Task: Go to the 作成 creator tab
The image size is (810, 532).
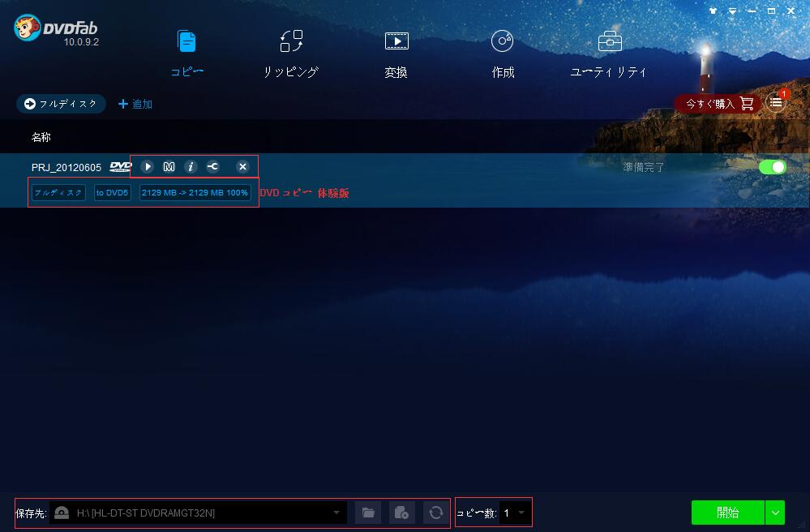Action: 503,54
